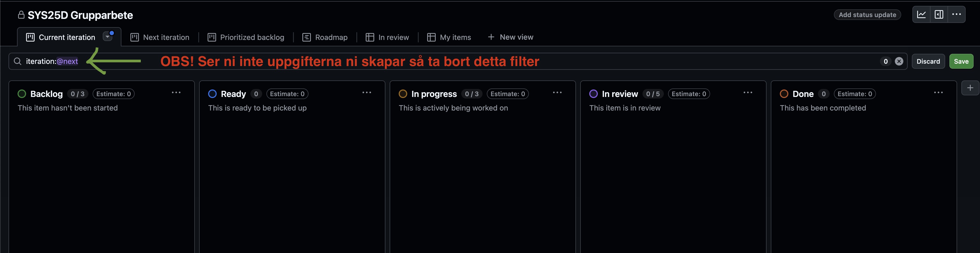Add a new column with the plus icon
This screenshot has height=253, width=980.
pyautogui.click(x=970, y=88)
